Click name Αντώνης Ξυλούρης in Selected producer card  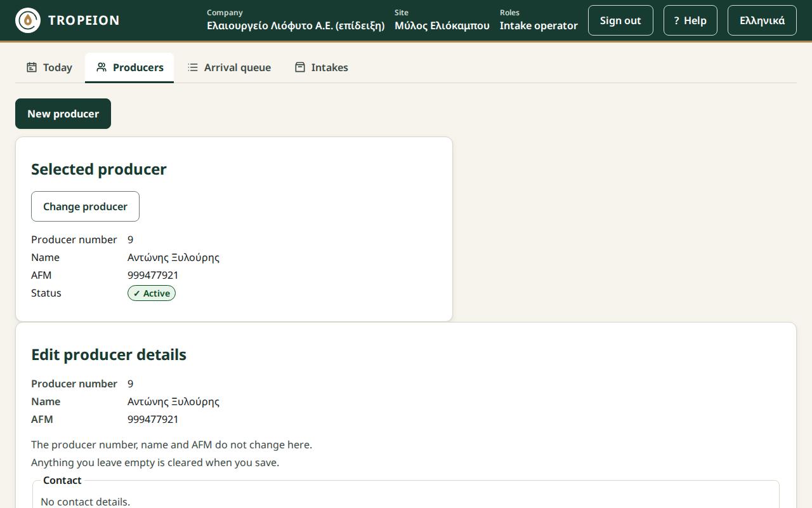[x=173, y=257]
